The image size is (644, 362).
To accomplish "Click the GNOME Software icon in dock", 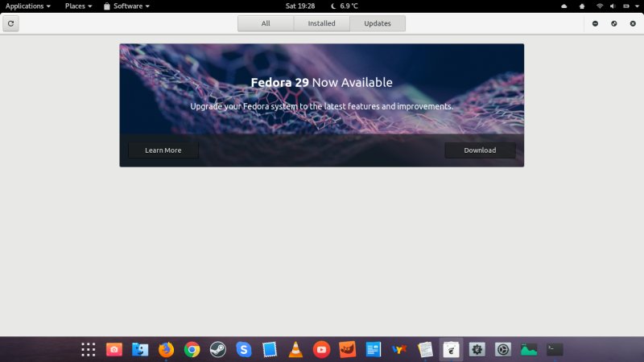I will pos(451,350).
